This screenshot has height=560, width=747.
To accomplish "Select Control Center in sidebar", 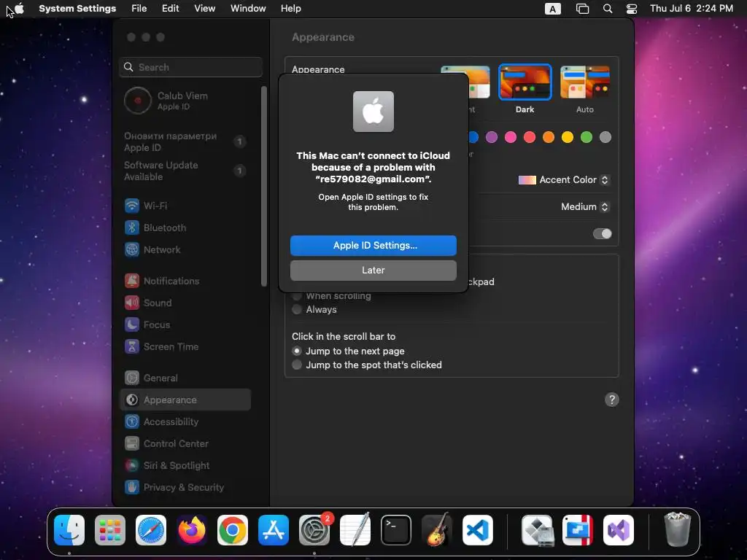I will [185, 444].
